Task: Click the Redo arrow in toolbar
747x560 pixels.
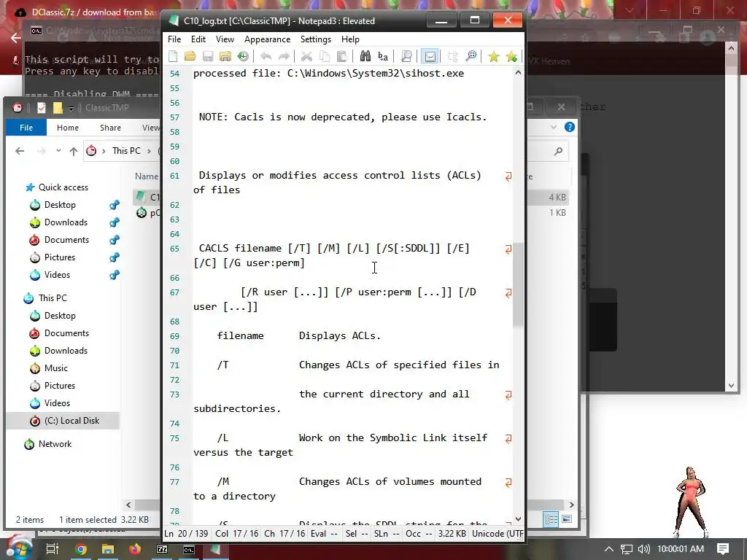Action: tap(284, 57)
